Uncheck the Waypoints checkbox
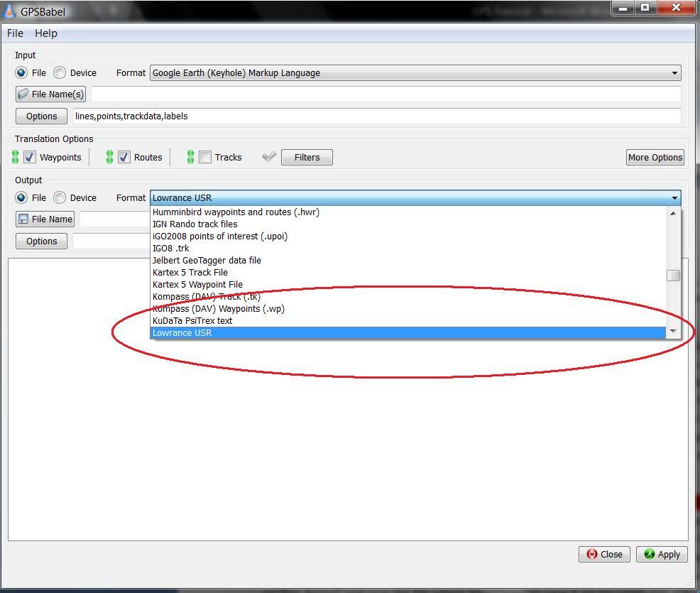Screen dimensions: 700x593 (x=30, y=157)
